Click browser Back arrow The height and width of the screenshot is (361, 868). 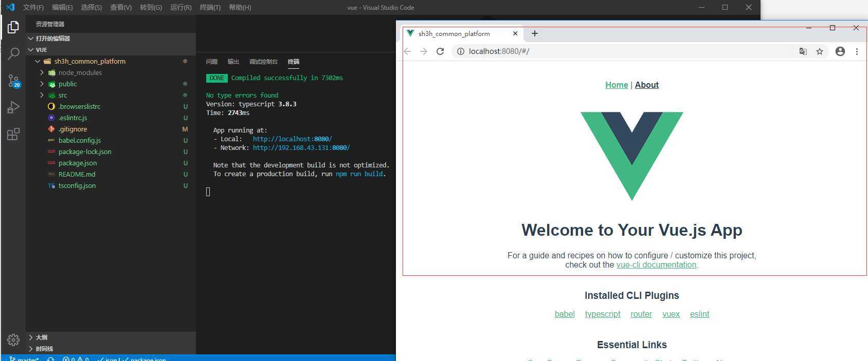(x=407, y=51)
